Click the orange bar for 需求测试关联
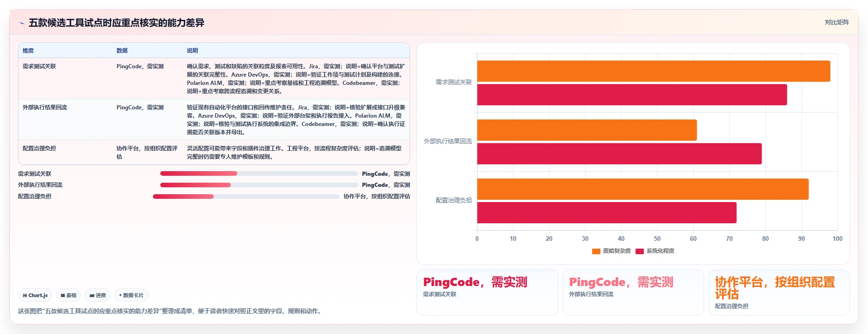This screenshot has height=334, width=868. point(653,71)
